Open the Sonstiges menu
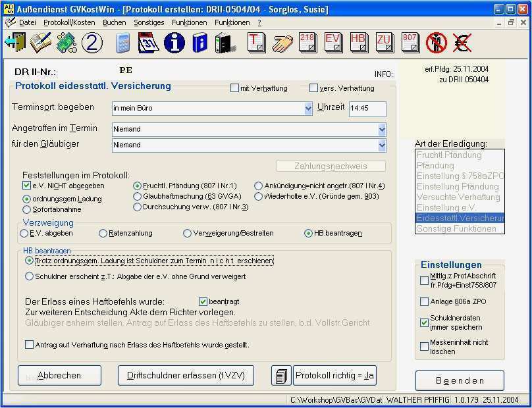The image size is (532, 408). coord(149,22)
